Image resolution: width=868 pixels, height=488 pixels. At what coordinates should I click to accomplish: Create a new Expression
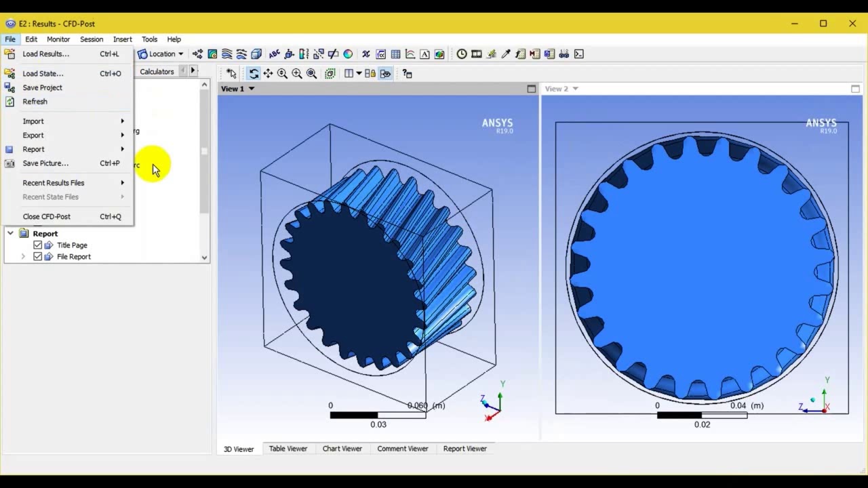tap(381, 54)
